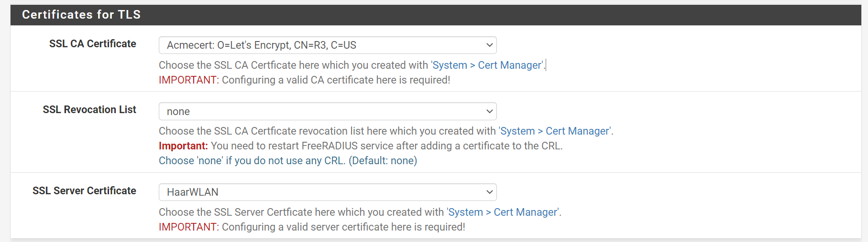Click the chevron arrow of the HaarWLAN dropdown
The height and width of the screenshot is (242, 868).
pyautogui.click(x=489, y=192)
